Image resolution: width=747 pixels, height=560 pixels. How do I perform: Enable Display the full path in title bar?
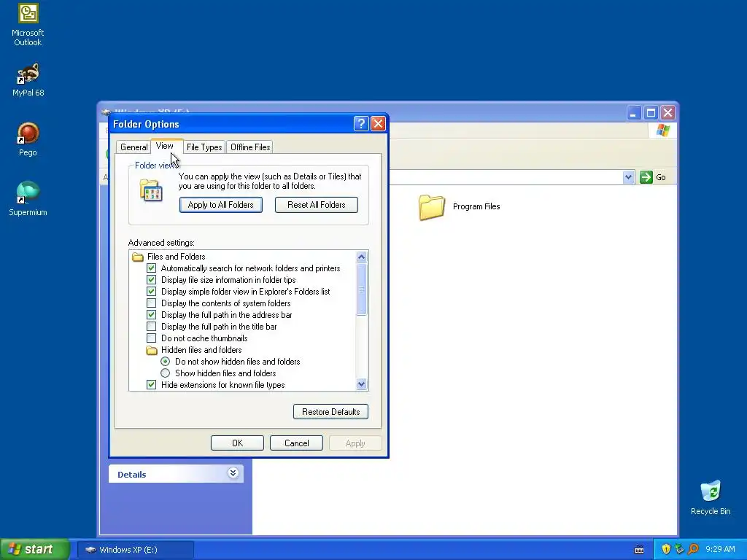tap(151, 326)
